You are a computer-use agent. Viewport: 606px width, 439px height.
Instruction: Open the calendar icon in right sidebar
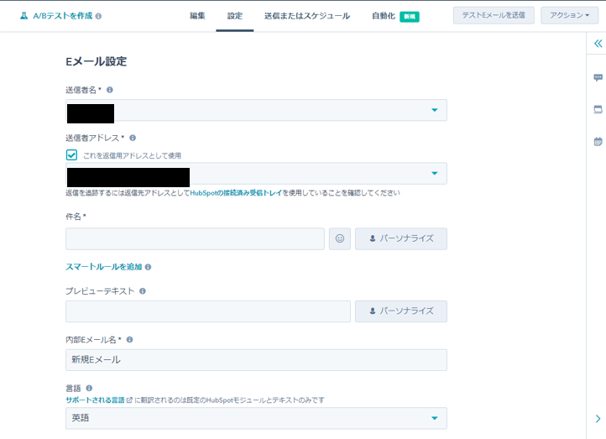(x=598, y=141)
